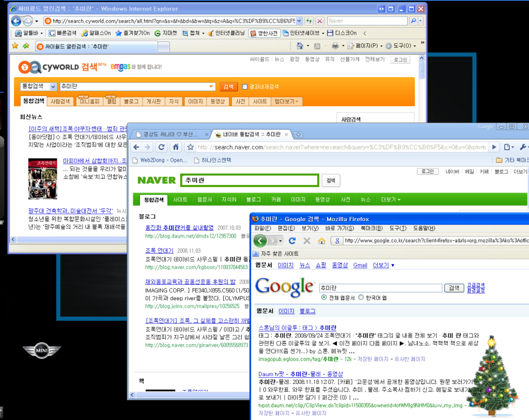The image size is (529, 420).
Task: Open Firefox 파일(F) menu
Action: (262, 228)
